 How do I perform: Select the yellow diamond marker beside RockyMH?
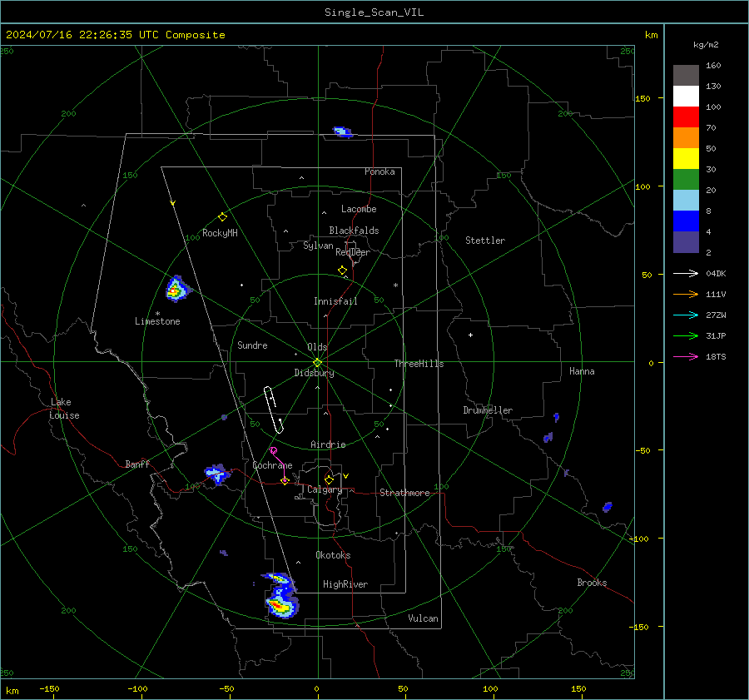click(222, 217)
